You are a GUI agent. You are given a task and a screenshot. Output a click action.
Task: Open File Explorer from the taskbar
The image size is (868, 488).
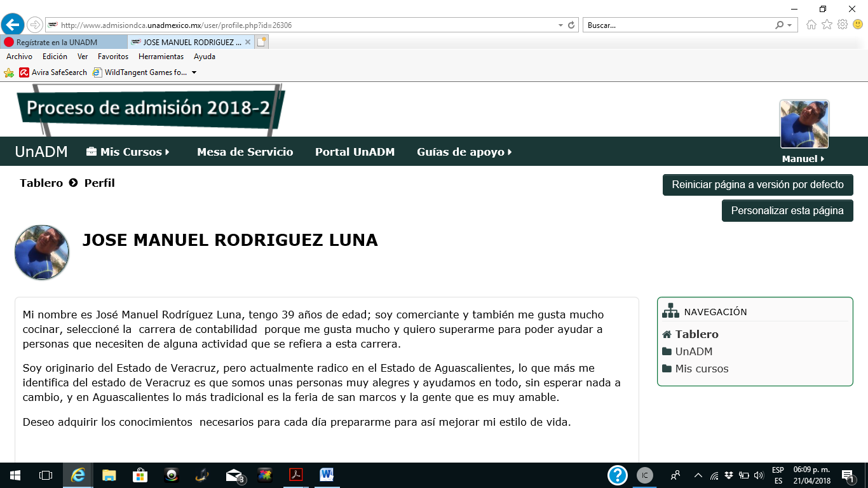tap(109, 475)
